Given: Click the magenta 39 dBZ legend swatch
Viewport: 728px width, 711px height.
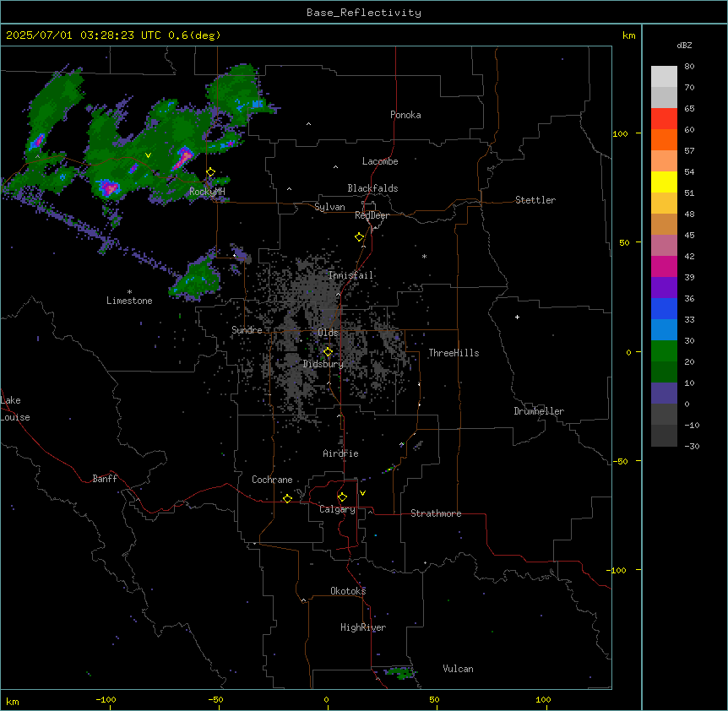Looking at the screenshot, I should point(664,266).
